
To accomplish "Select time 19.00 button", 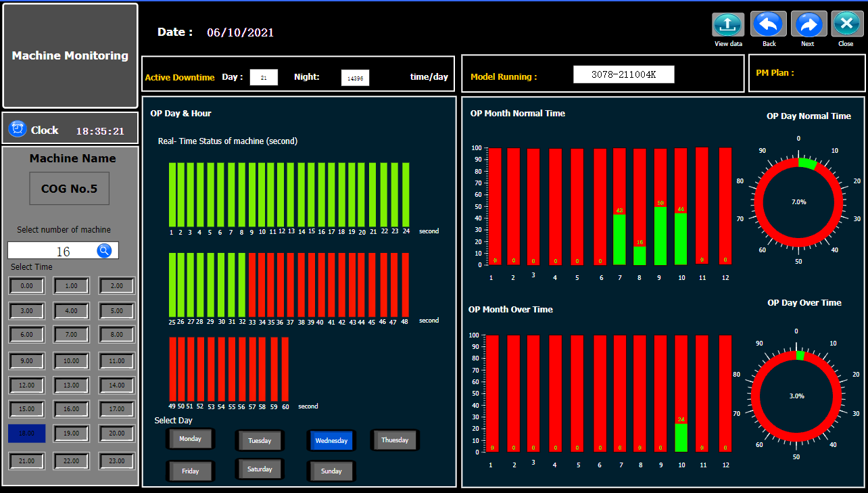I will (72, 433).
